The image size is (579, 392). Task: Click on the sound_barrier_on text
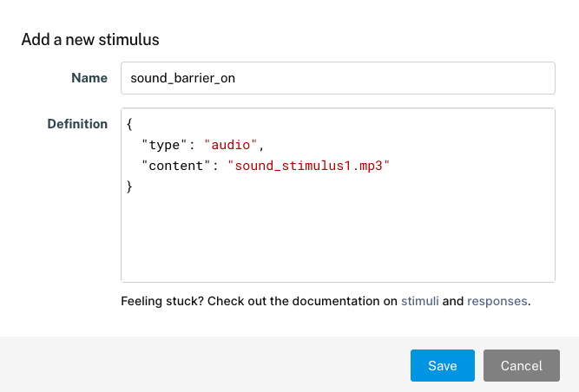183,78
